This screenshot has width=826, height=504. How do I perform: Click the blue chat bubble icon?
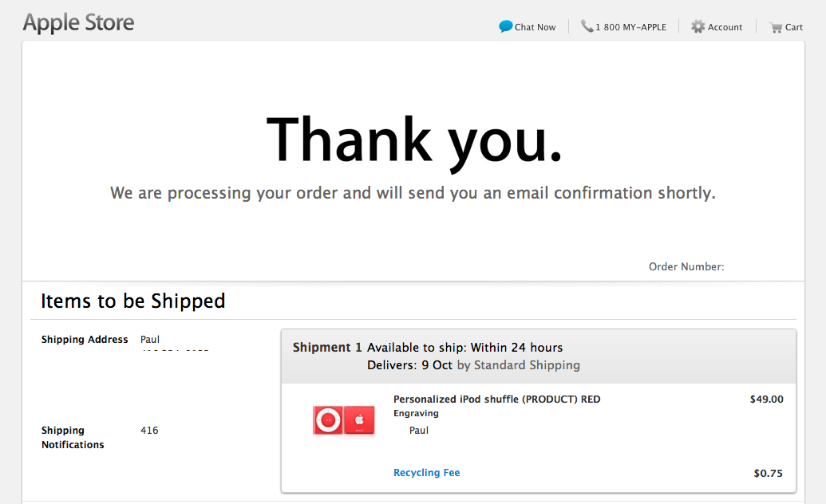tap(506, 26)
